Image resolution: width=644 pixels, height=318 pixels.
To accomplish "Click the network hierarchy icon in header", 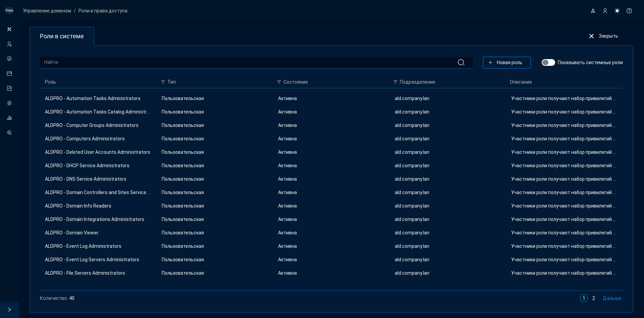I will (593, 11).
